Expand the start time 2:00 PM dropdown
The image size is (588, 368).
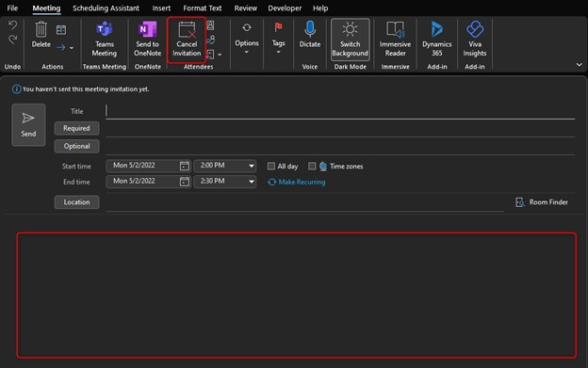(252, 166)
